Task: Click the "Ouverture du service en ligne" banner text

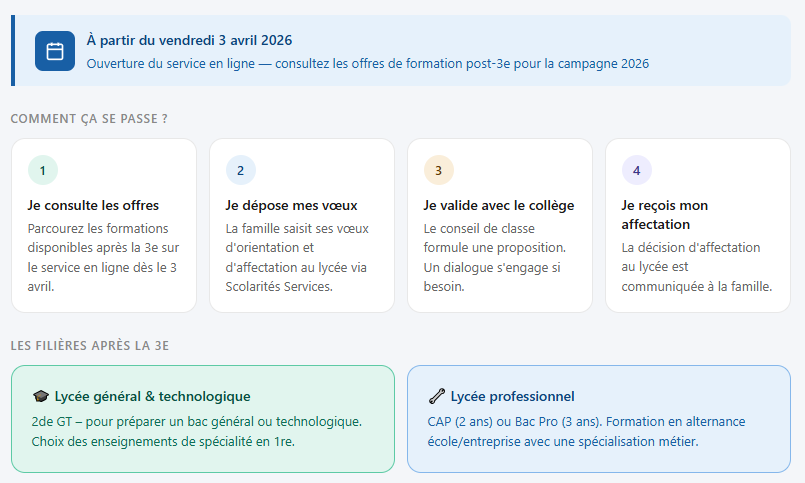Action: coord(367,64)
